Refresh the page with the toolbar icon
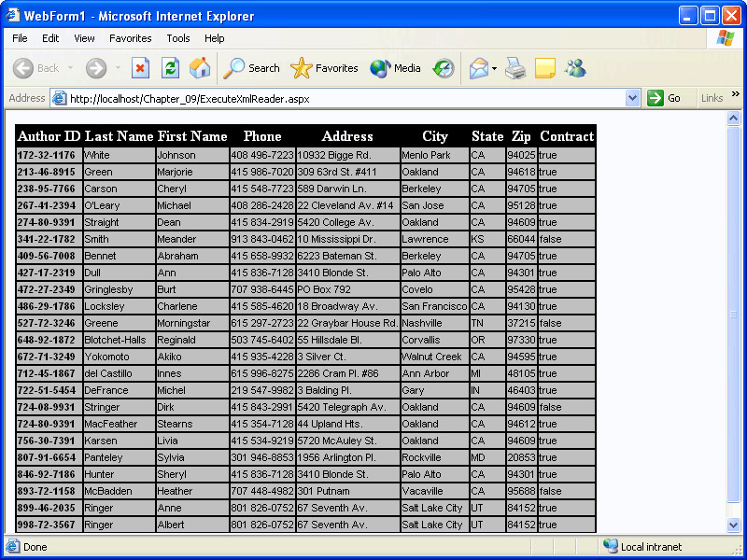 pos(170,68)
